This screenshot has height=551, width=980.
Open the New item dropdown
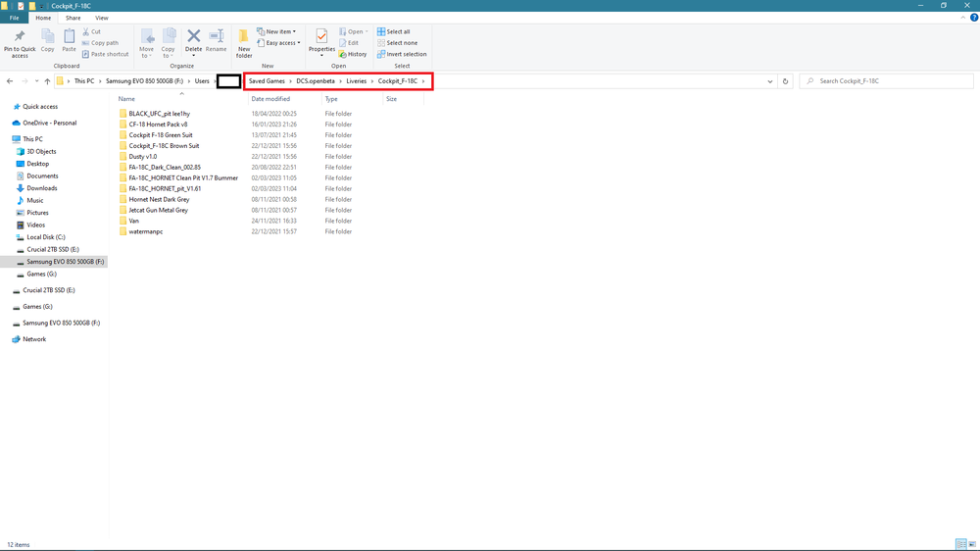276,31
